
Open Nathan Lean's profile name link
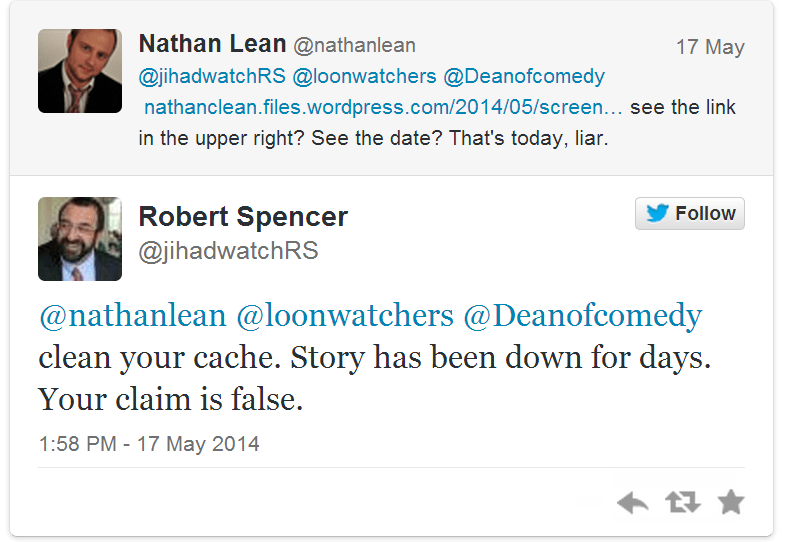212,45
